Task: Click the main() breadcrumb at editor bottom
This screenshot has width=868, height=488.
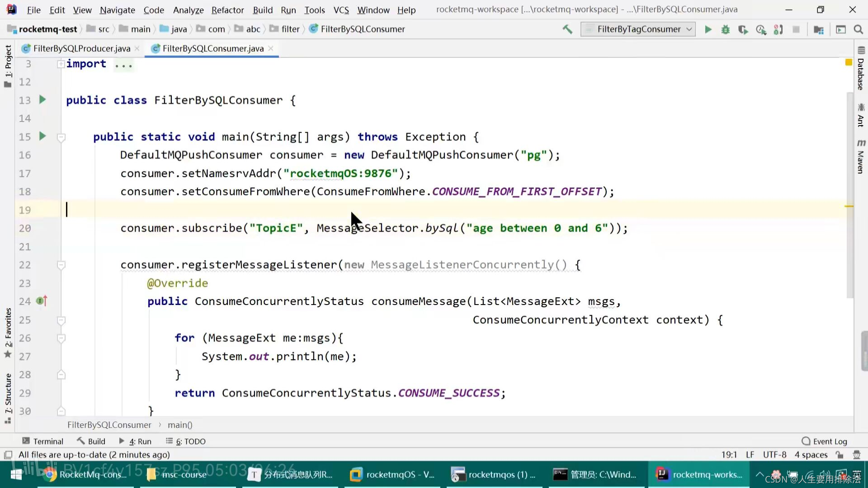Action: pyautogui.click(x=180, y=425)
